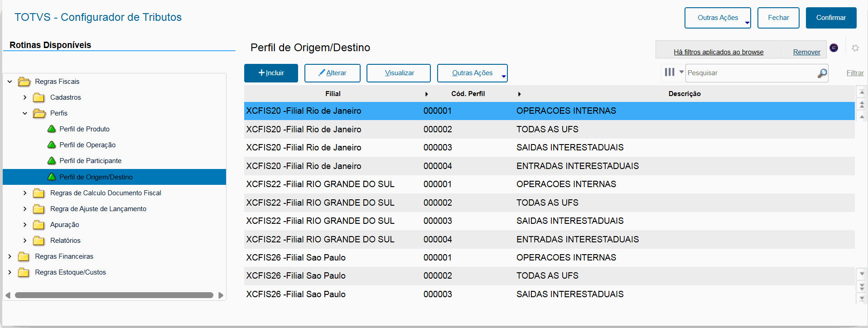Click the Remover filter link
Image resolution: width=868 pixels, height=328 pixels.
806,52
